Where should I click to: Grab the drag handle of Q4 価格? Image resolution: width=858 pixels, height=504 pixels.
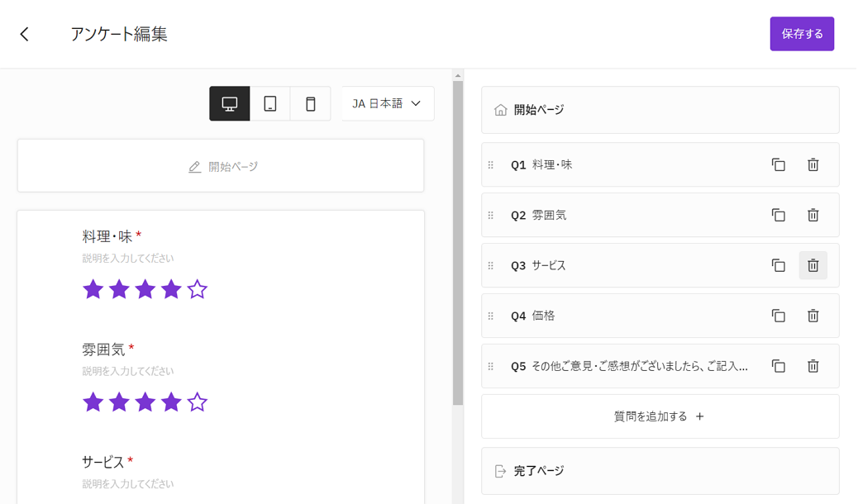point(491,316)
